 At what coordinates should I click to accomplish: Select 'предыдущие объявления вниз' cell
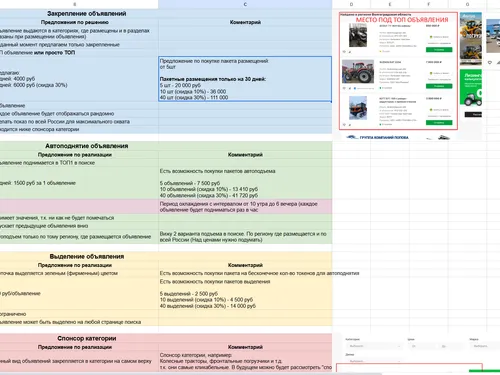coord(79,226)
